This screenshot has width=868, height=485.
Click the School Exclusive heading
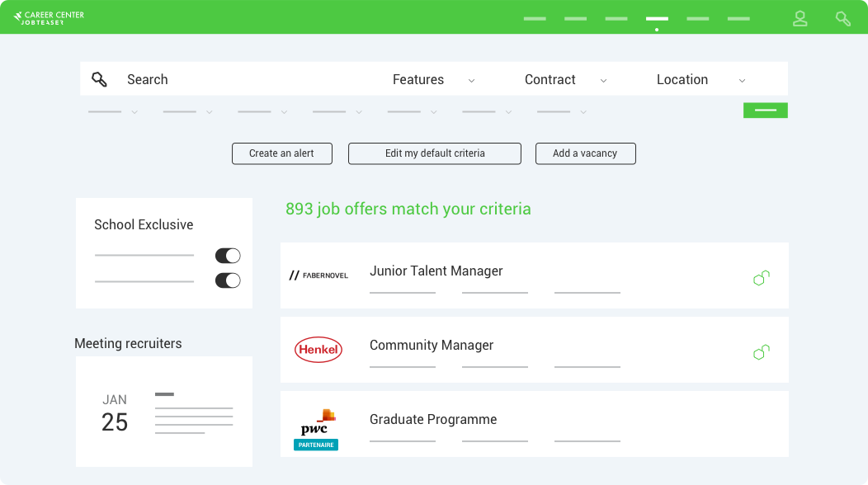click(x=144, y=224)
